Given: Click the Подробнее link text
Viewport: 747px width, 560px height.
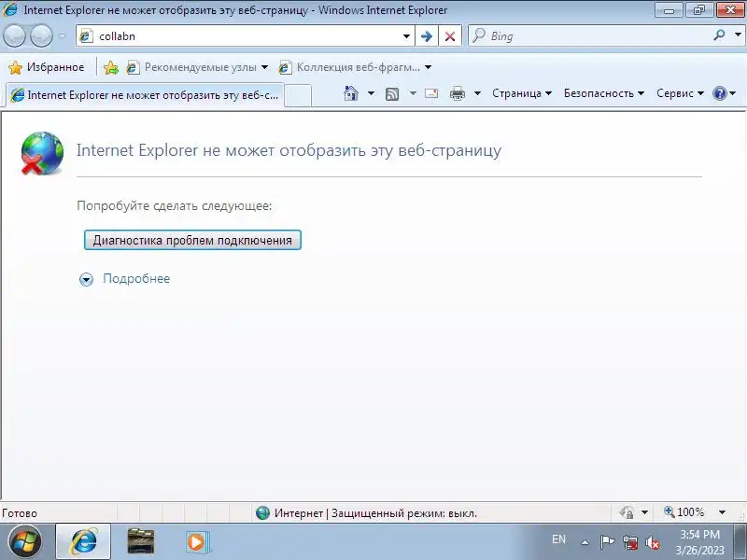Looking at the screenshot, I should [x=136, y=278].
